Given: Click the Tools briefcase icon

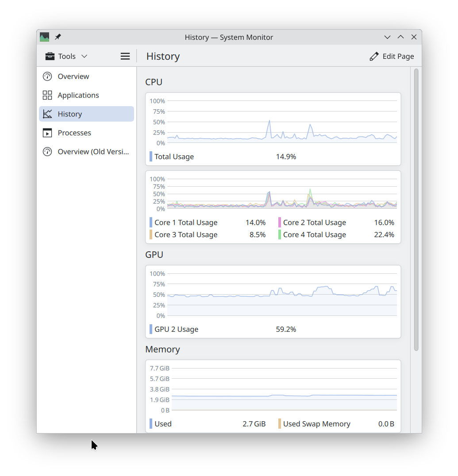Looking at the screenshot, I should (50, 56).
